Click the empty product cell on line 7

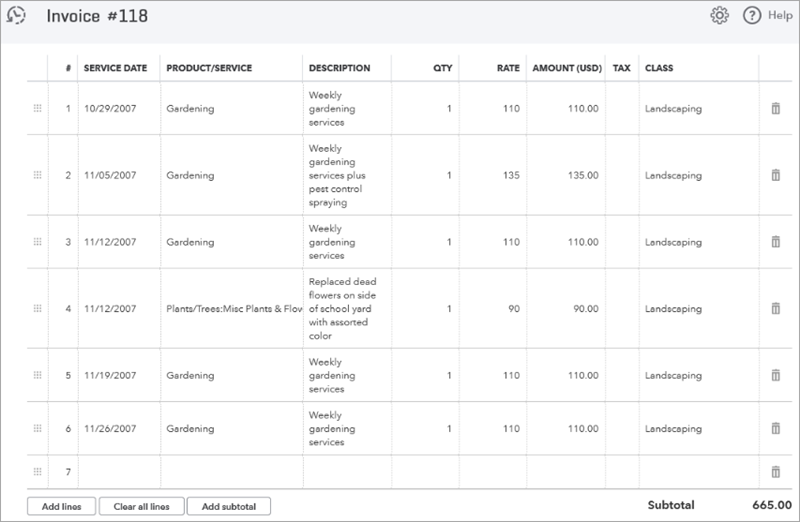[232, 472]
